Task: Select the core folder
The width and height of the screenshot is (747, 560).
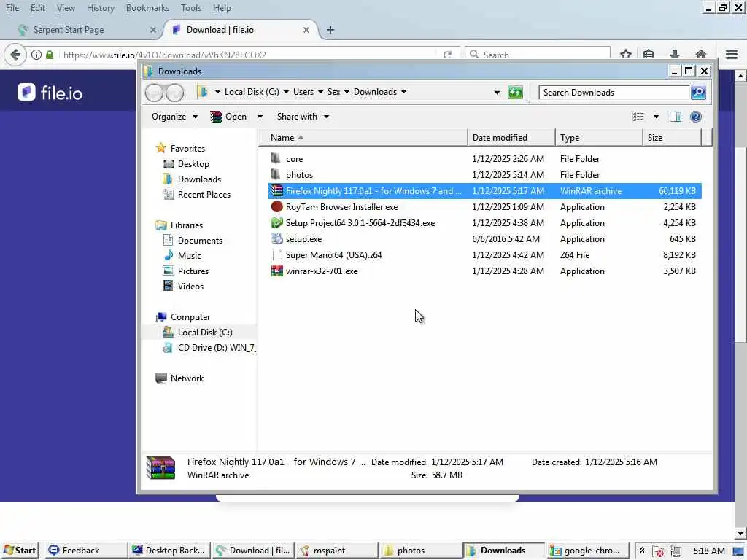Action: coord(485,159)
